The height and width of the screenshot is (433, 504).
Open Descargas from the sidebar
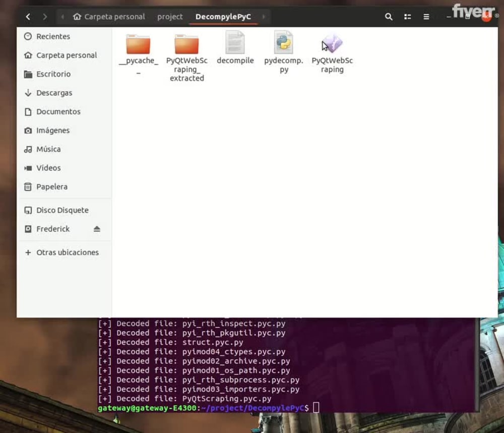click(54, 93)
